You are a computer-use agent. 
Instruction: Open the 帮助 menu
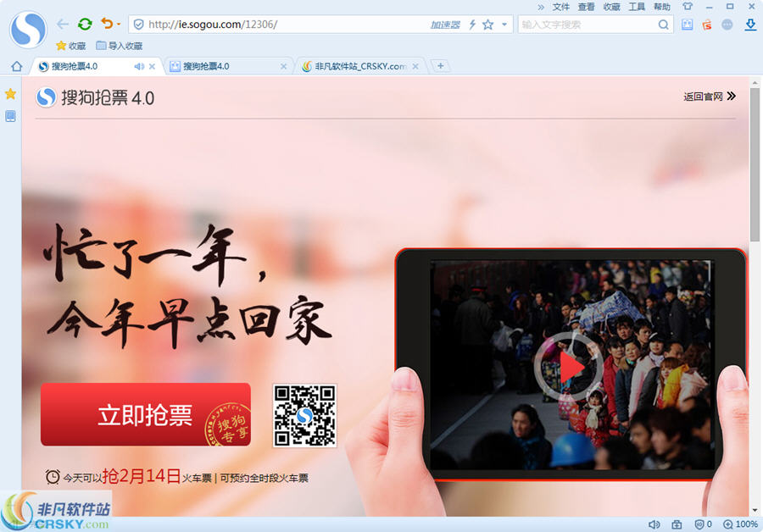662,7
